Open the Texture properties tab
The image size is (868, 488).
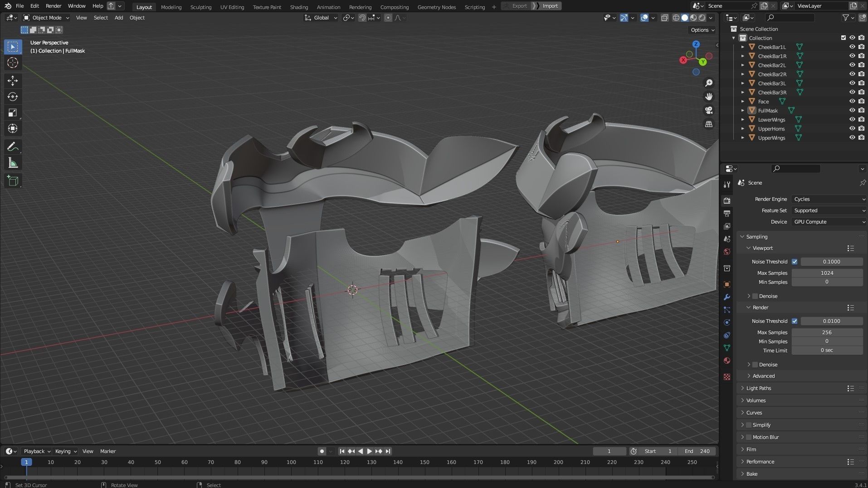(x=727, y=377)
